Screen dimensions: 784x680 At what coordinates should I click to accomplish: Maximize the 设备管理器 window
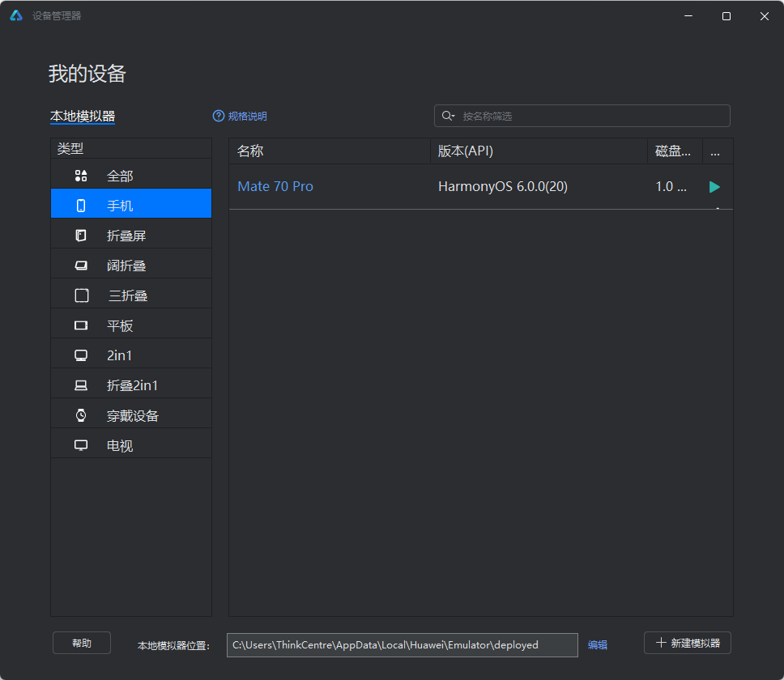coord(726,16)
